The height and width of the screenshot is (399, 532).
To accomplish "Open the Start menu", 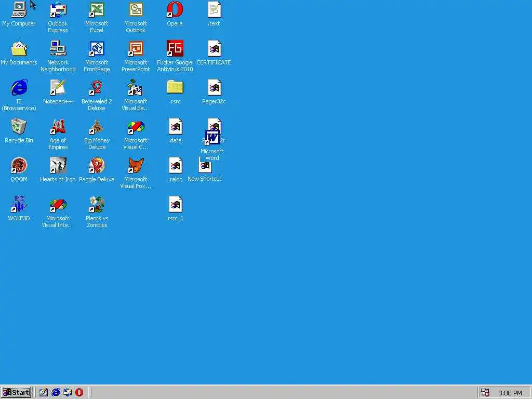I will point(16,393).
